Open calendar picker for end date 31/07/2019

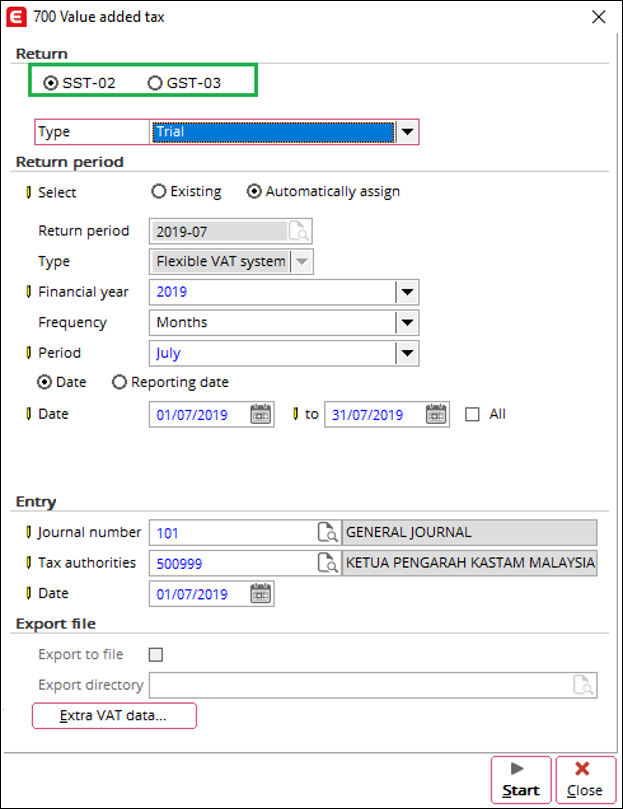pos(436,414)
